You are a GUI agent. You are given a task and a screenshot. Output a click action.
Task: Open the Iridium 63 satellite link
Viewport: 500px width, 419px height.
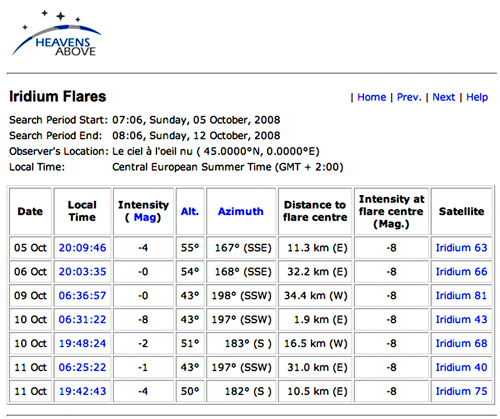tap(461, 248)
